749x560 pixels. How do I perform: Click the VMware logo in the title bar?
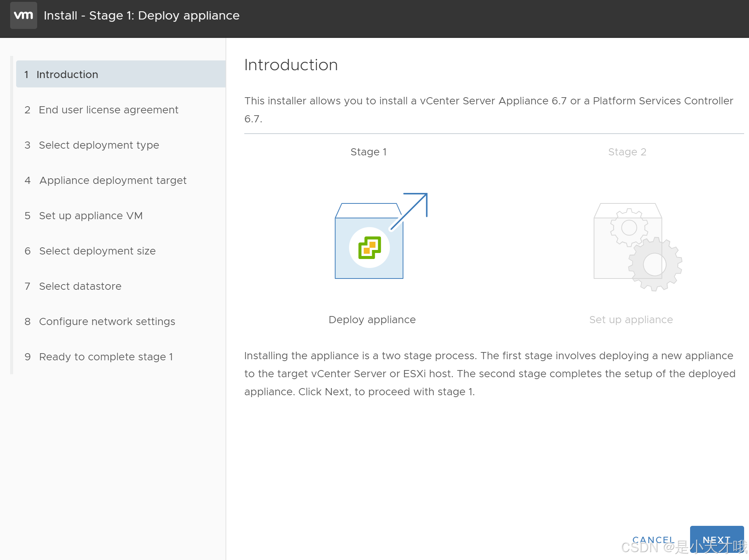(x=23, y=15)
